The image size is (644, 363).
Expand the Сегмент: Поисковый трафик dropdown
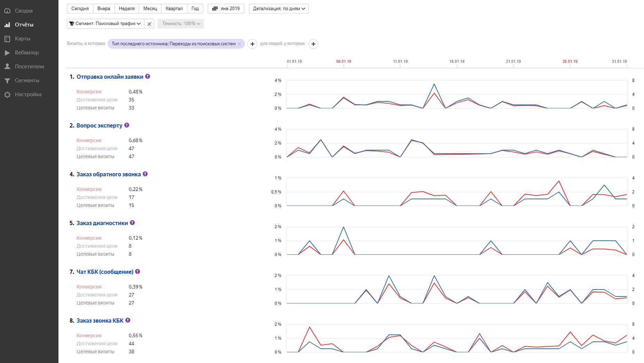[105, 24]
